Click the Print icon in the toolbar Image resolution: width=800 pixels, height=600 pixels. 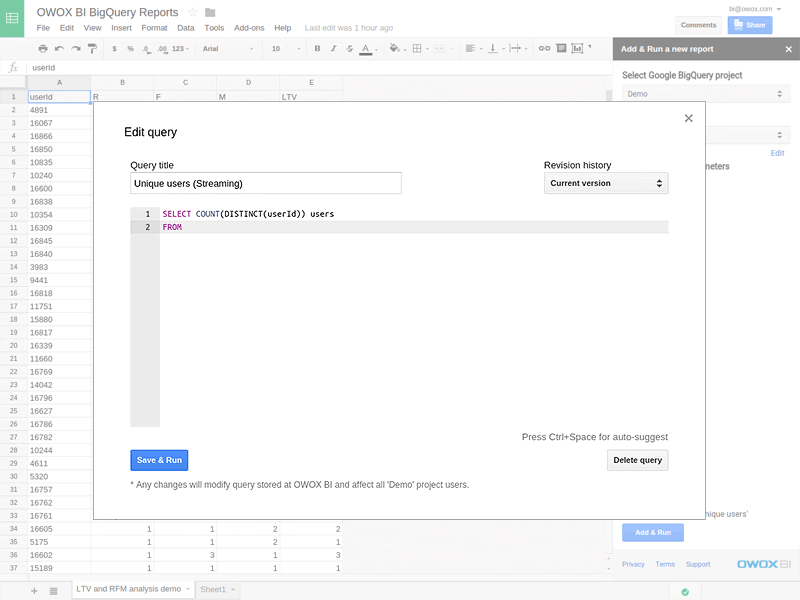click(x=43, y=48)
